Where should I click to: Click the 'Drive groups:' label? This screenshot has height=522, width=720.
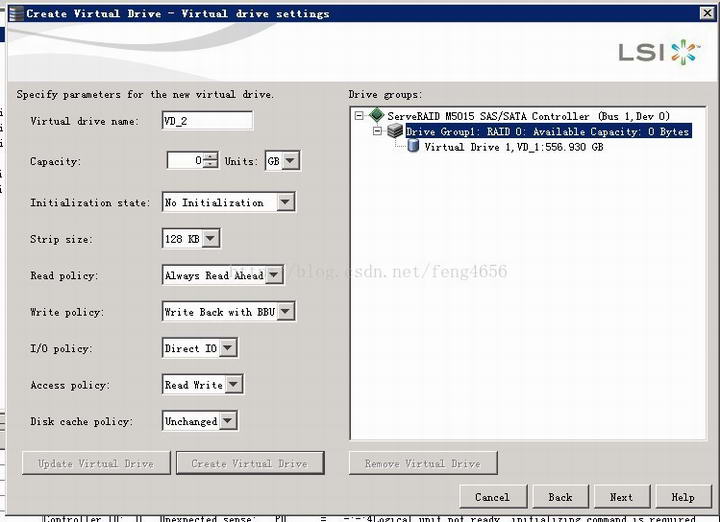click(x=385, y=95)
